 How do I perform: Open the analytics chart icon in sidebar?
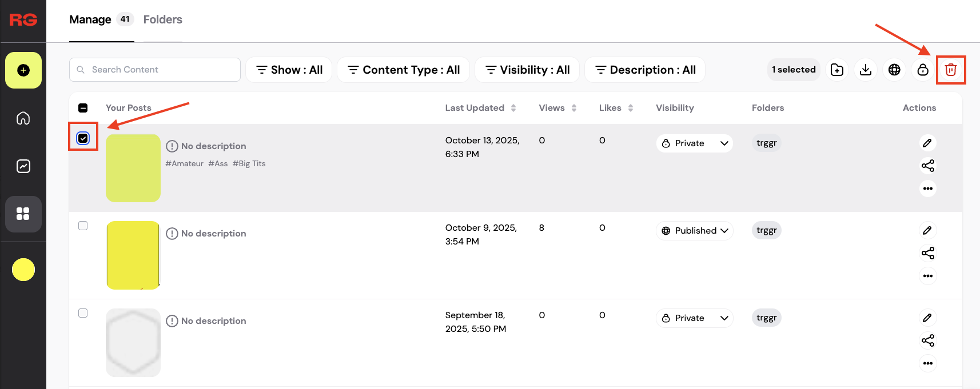(x=23, y=166)
